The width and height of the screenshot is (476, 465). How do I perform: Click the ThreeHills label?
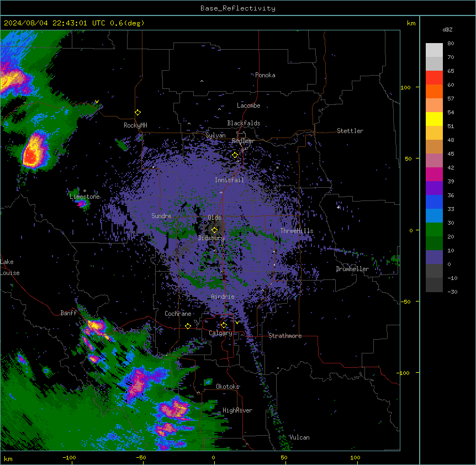point(297,231)
